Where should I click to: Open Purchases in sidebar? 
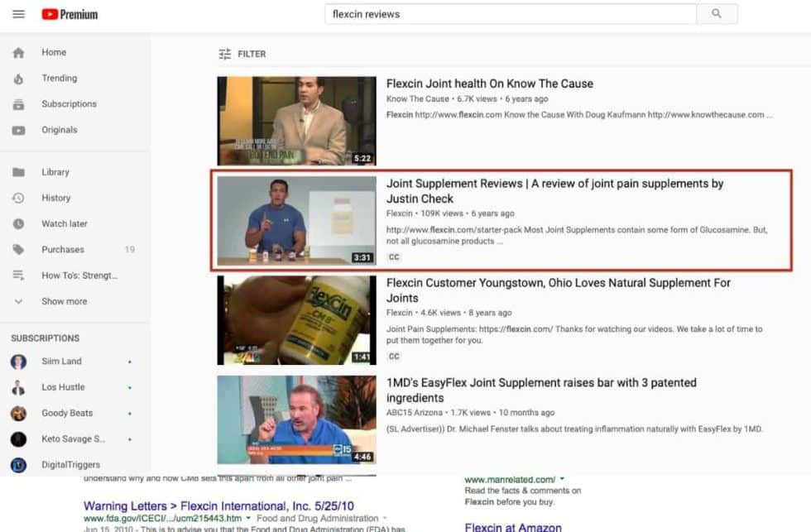click(x=63, y=250)
